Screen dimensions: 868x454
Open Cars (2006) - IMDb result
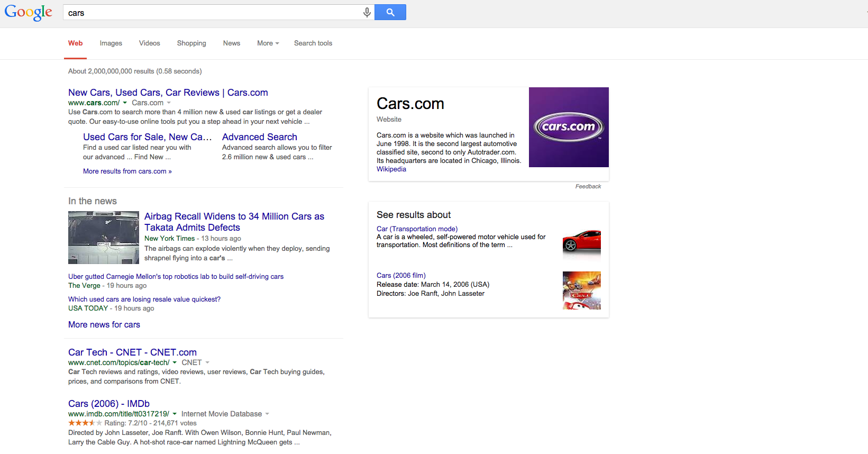pos(109,404)
